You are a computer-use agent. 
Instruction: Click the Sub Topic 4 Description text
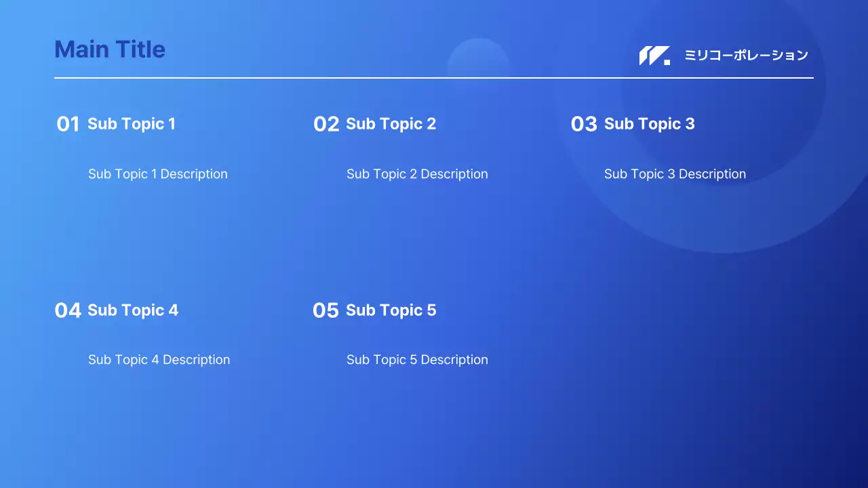pyautogui.click(x=159, y=360)
